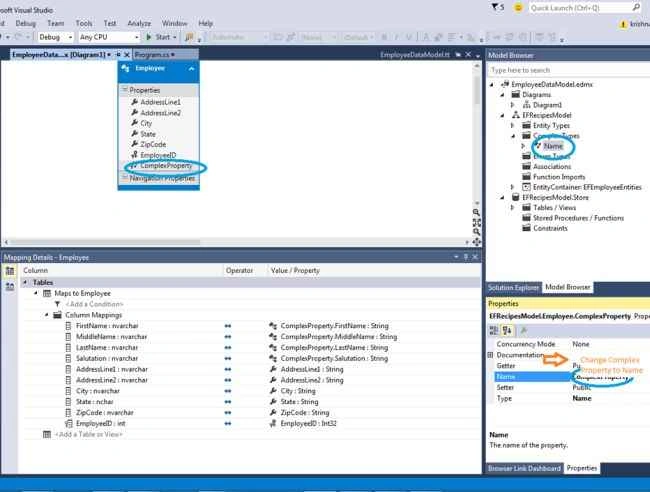Click Add a Condition link
The width and height of the screenshot is (650, 492).
tap(94, 304)
